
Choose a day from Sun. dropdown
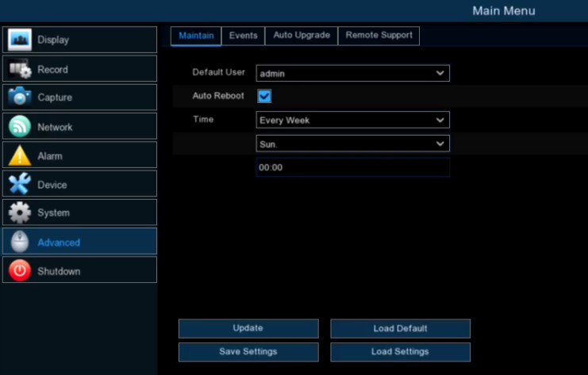point(352,144)
